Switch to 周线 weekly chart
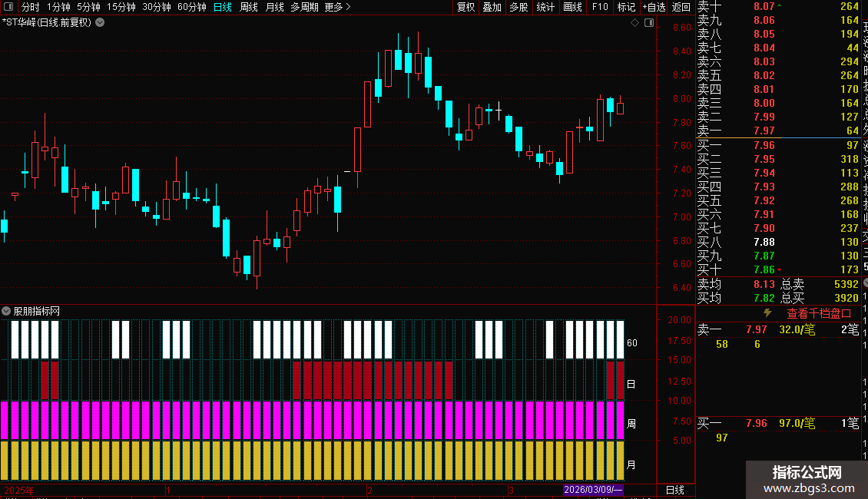Screen dimensions: 868x499 click(x=249, y=7)
